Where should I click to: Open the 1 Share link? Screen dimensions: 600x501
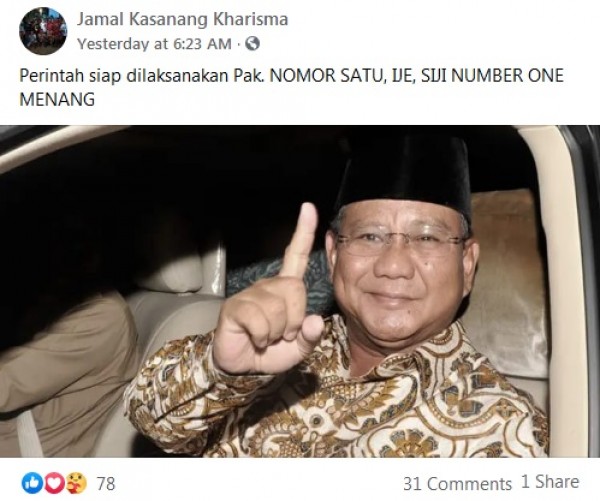(550, 482)
